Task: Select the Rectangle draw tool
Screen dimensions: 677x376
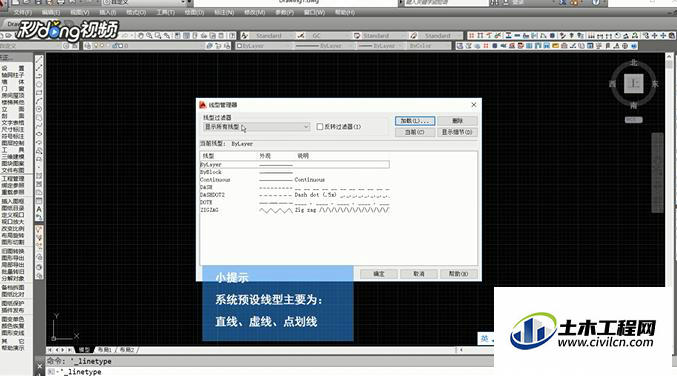Action: click(x=39, y=93)
